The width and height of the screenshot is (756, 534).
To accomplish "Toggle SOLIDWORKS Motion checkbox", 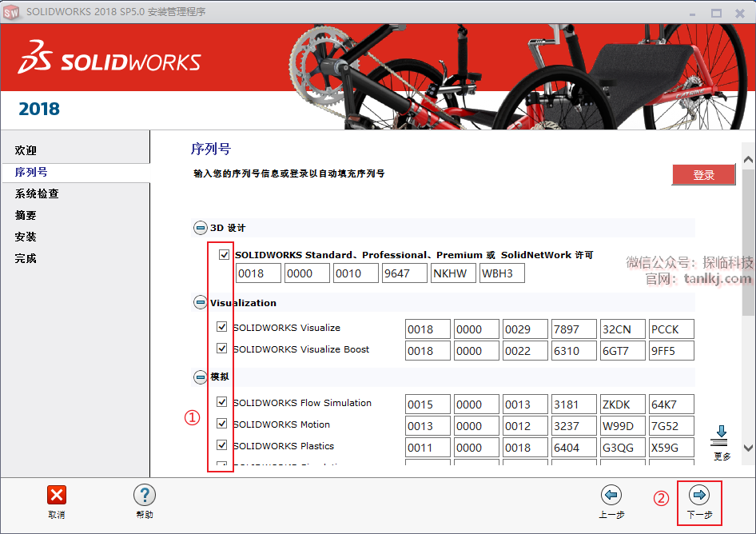I will click(222, 424).
